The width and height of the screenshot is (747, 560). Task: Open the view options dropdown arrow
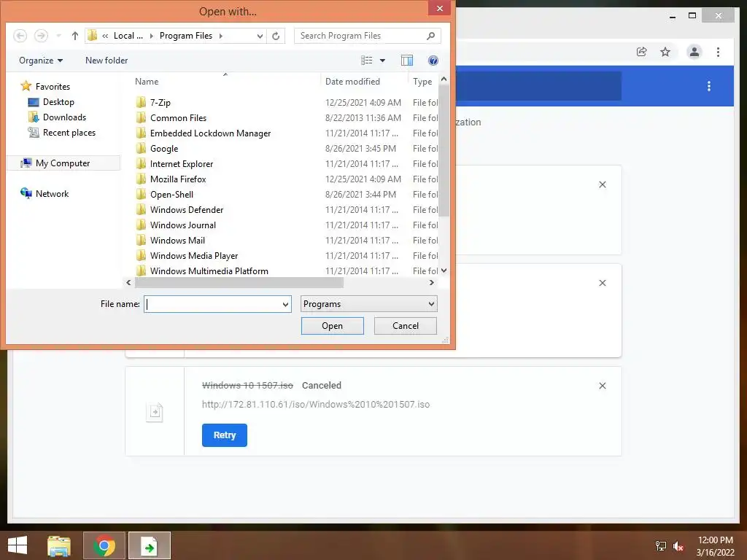point(382,61)
